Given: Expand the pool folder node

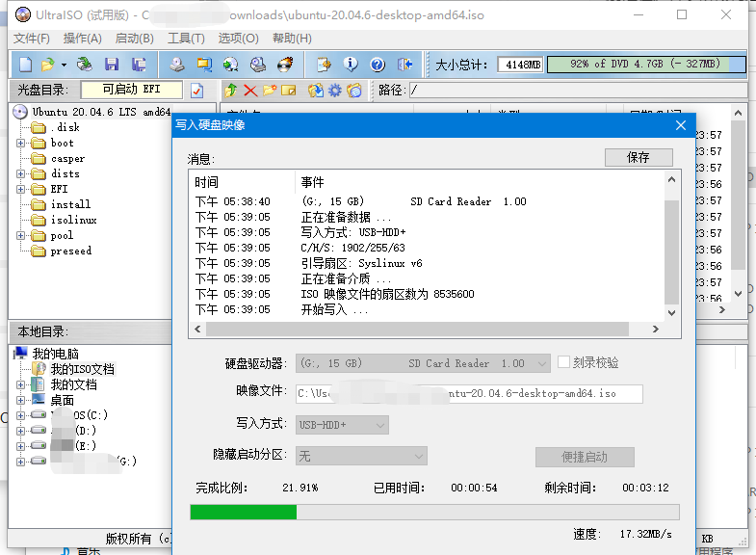Looking at the screenshot, I should point(20,236).
